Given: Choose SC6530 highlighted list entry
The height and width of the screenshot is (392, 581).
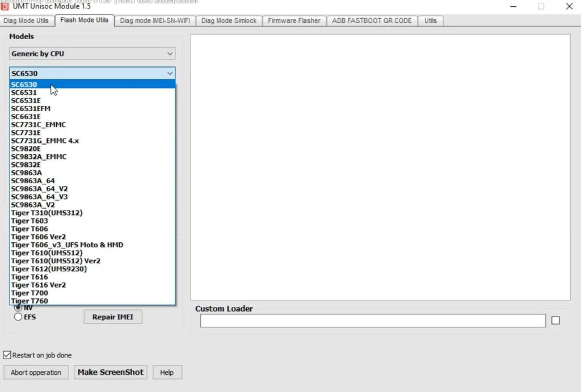Looking at the screenshot, I should click(x=92, y=85).
